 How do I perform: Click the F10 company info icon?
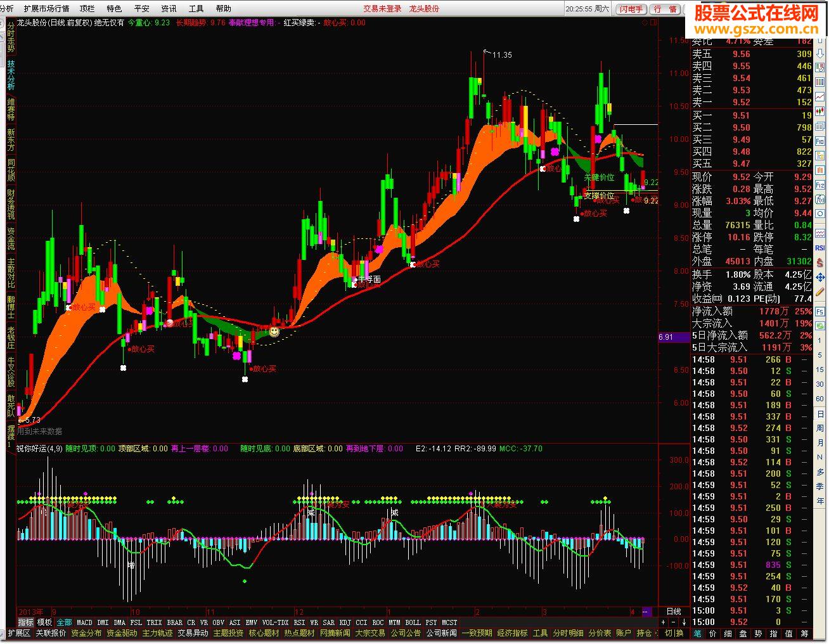820,140
